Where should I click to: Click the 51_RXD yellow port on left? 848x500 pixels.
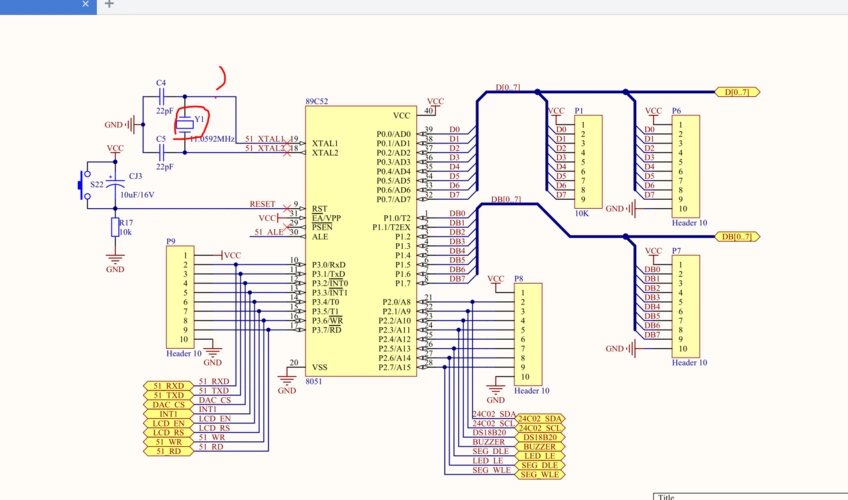pos(167,385)
